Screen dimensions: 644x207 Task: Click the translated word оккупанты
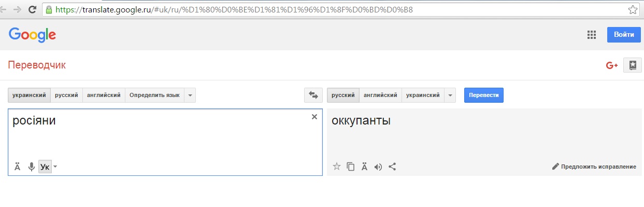coord(361,121)
